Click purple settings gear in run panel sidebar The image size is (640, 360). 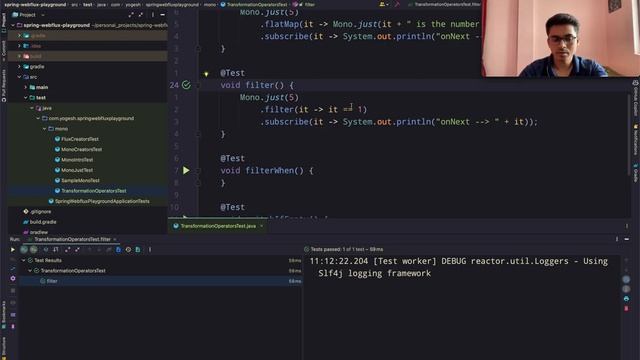pyautogui.click(x=13, y=278)
